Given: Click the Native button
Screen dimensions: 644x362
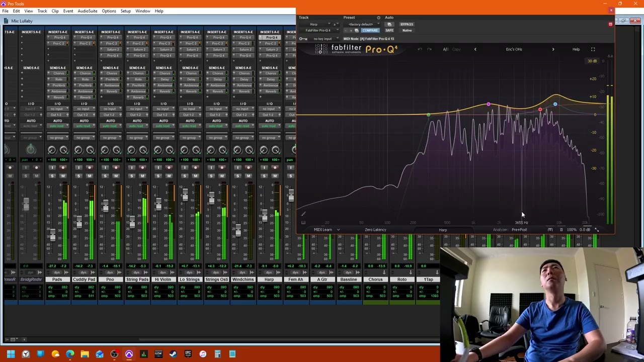Looking at the screenshot, I should (407, 31).
